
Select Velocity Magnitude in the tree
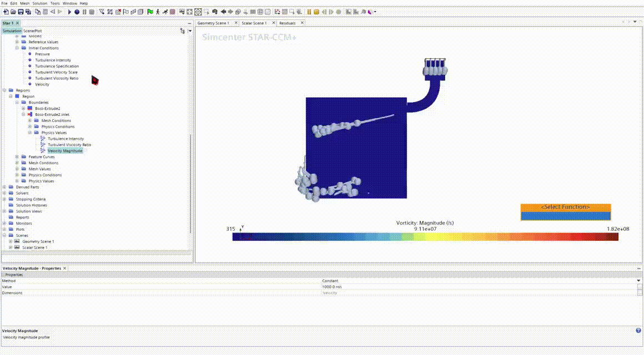point(65,151)
